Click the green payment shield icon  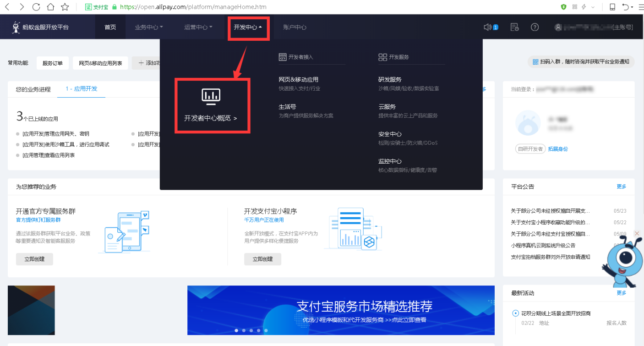click(x=563, y=7)
